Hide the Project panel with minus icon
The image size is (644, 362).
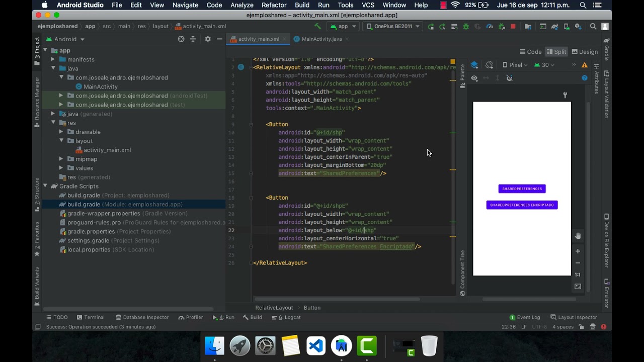[x=219, y=39]
